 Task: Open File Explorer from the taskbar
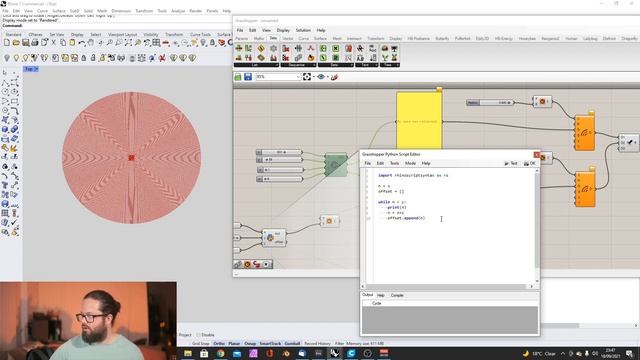click(x=188, y=353)
